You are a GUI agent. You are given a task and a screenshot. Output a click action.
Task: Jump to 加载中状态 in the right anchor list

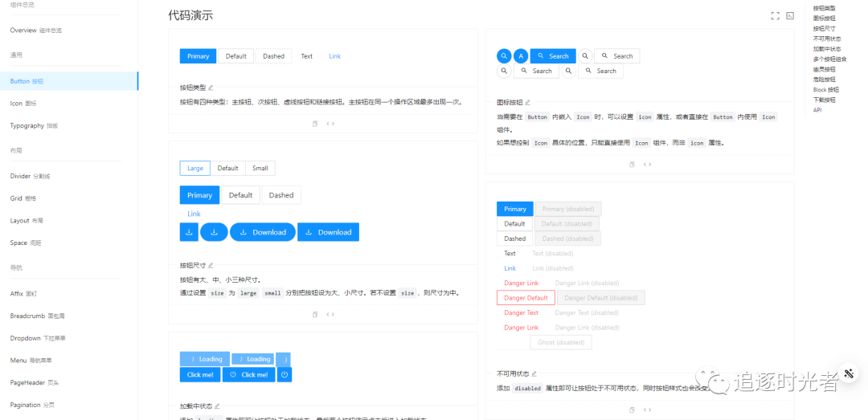coord(827,49)
